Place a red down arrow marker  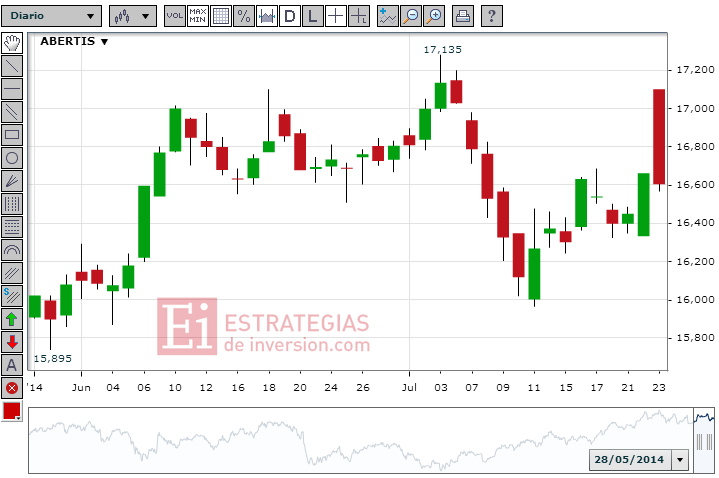pyautogui.click(x=12, y=342)
